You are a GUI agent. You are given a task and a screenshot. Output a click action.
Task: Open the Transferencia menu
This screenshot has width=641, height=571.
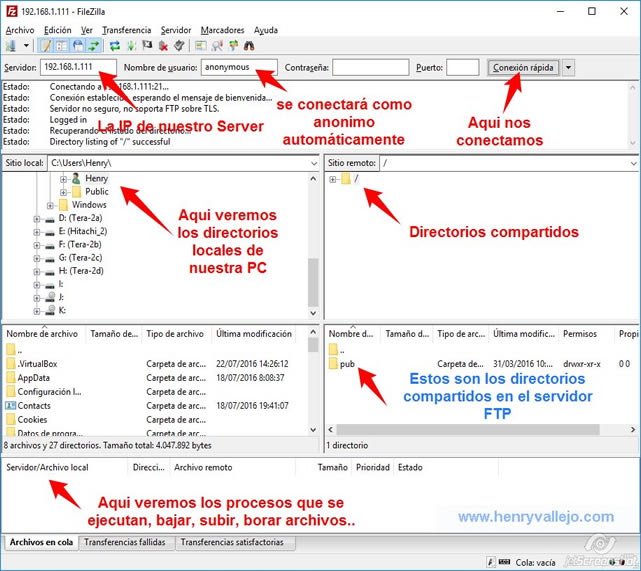tap(126, 30)
